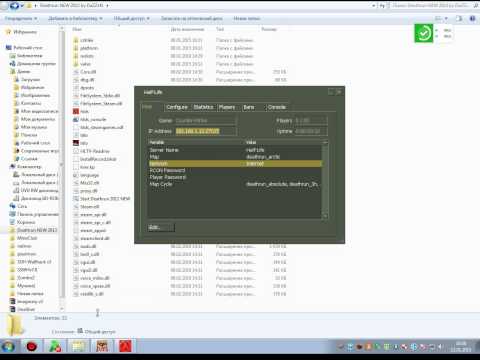Click the organize button in Explorer toolbar
Screen dimensions: 480x360
[21, 19]
